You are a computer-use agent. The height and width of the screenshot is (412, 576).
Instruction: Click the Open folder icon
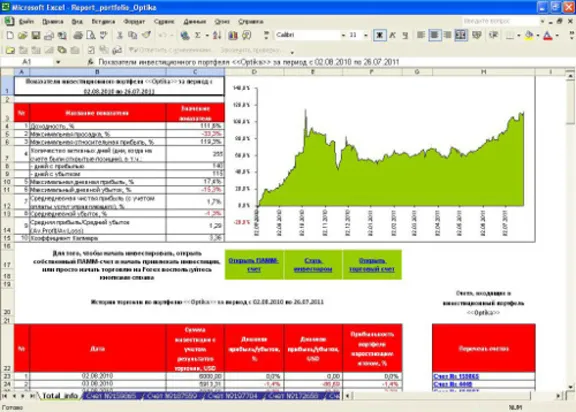[x=23, y=35]
